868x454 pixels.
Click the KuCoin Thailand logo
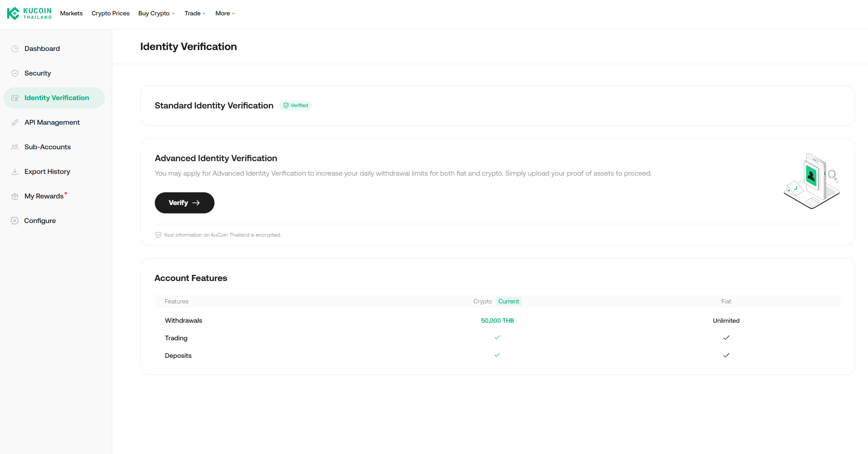tap(29, 14)
